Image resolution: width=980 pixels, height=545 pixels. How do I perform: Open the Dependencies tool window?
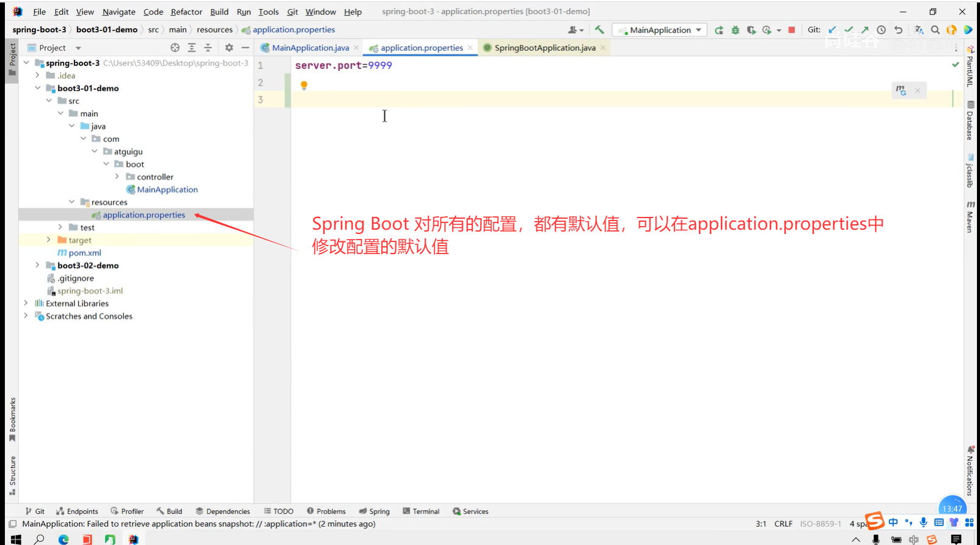click(222, 511)
